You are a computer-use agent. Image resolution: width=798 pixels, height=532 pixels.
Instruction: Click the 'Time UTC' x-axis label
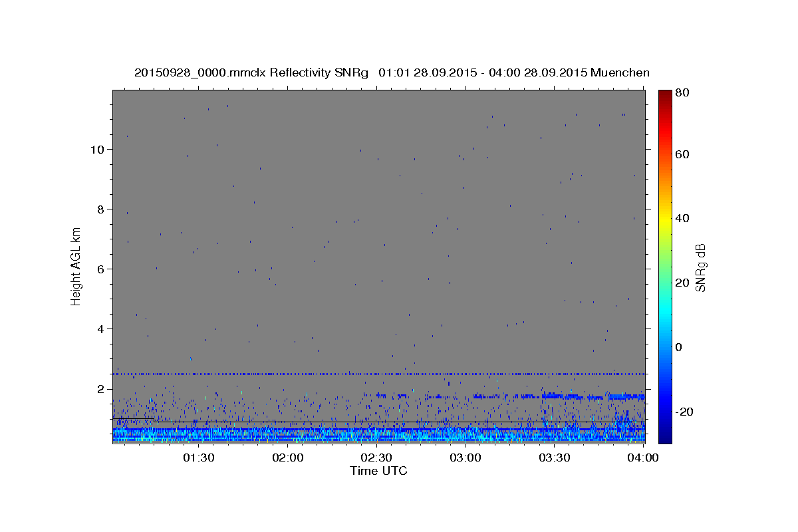(378, 471)
